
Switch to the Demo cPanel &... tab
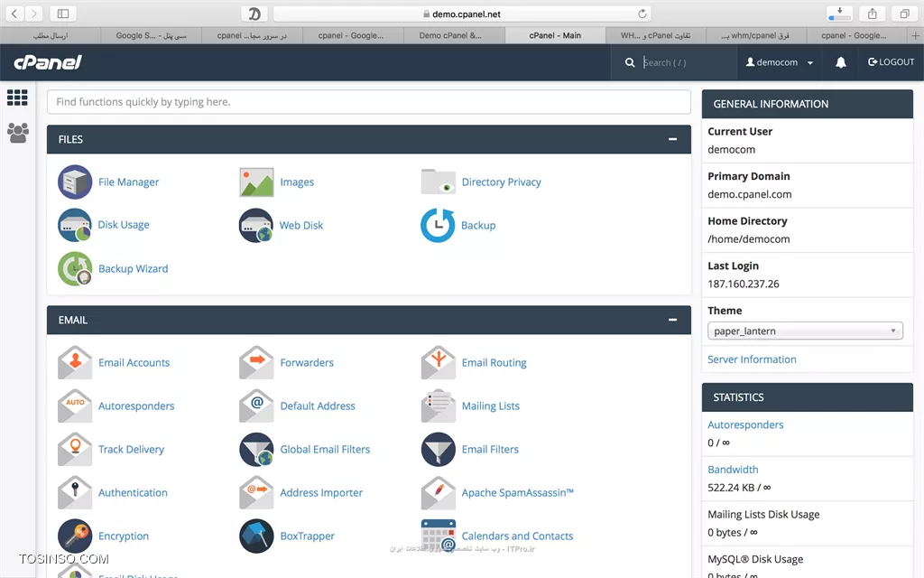click(454, 35)
